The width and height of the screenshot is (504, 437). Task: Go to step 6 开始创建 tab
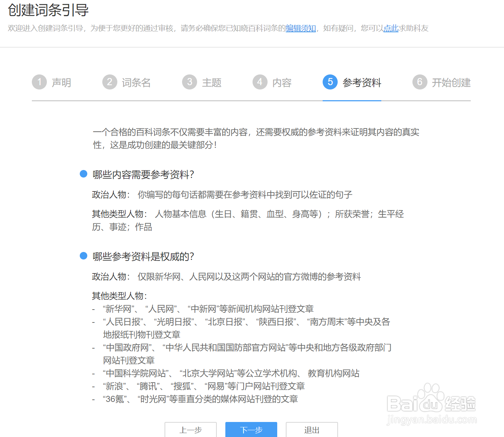[x=441, y=82]
